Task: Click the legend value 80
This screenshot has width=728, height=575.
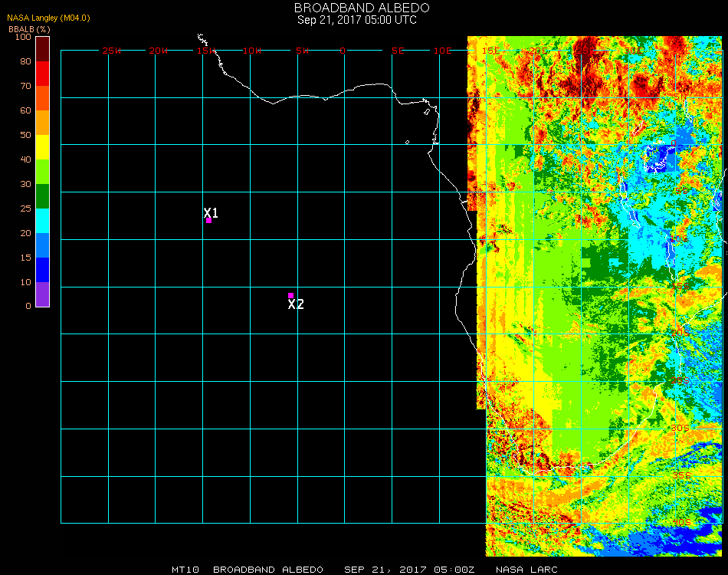Action: coord(25,61)
